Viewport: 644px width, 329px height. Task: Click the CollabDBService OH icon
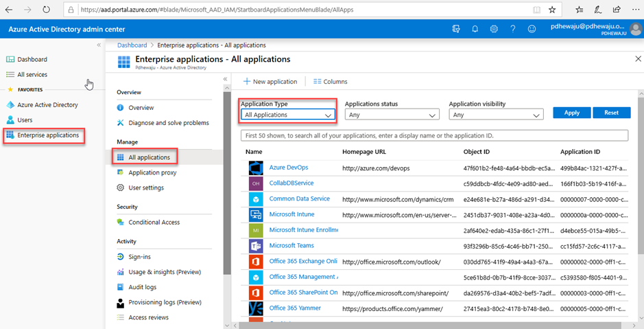[x=256, y=183]
